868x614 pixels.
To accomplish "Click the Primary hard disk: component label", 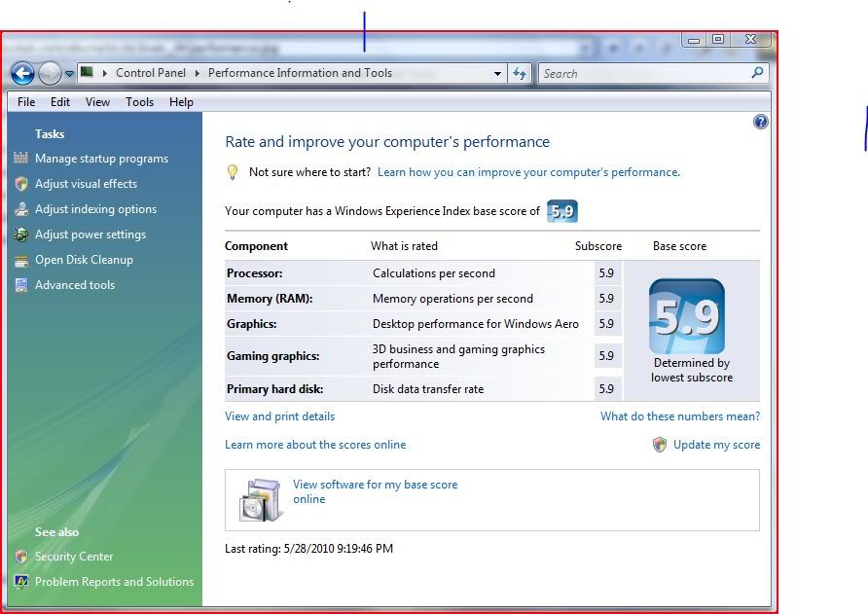I will 274,389.
